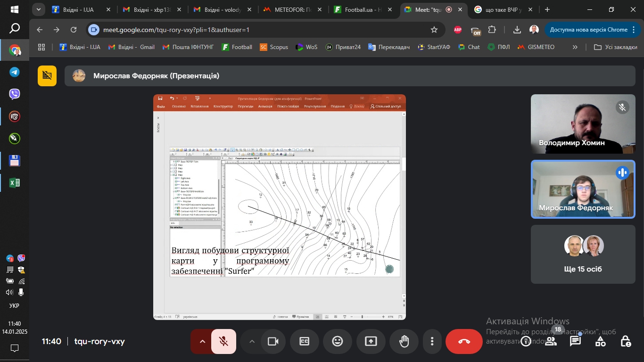Open the three-dot more options menu
The width and height of the screenshot is (644, 362).
tap(432, 341)
